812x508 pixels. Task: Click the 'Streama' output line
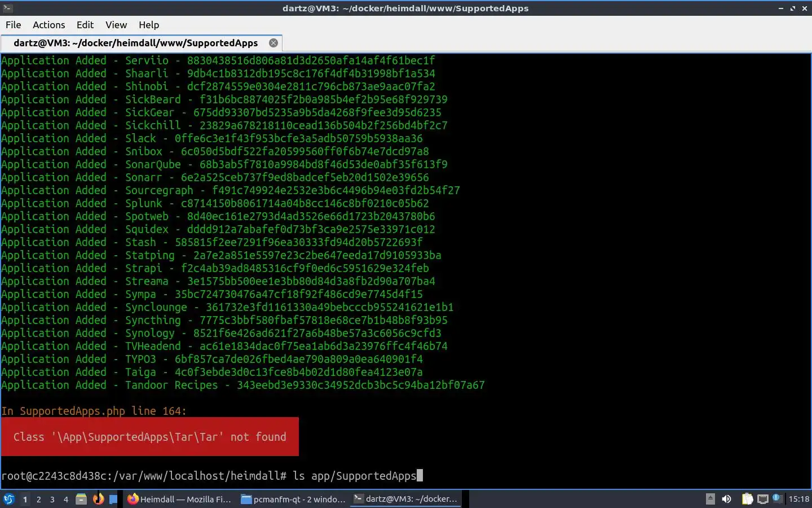point(218,281)
